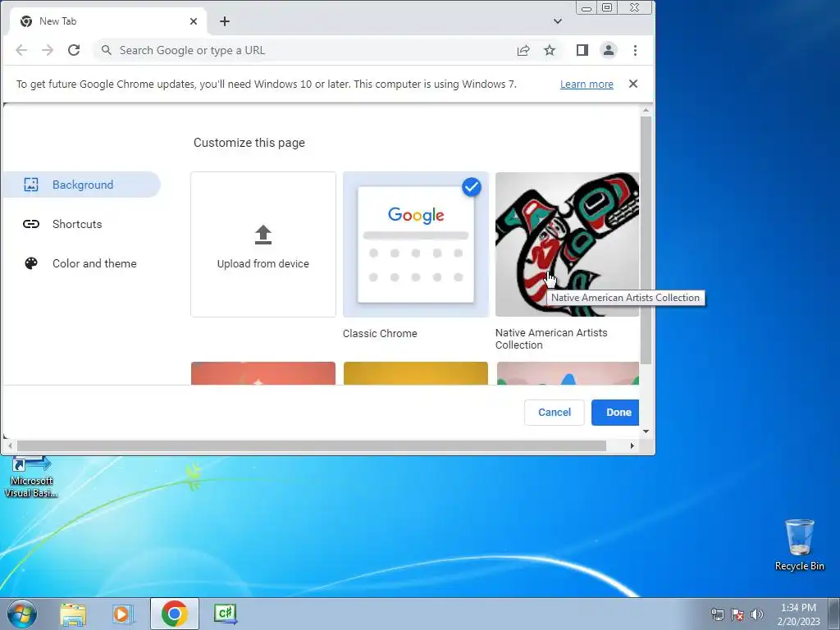Launch Windows Media Player from the taskbar
Image resolution: width=840 pixels, height=630 pixels.
click(x=122, y=614)
